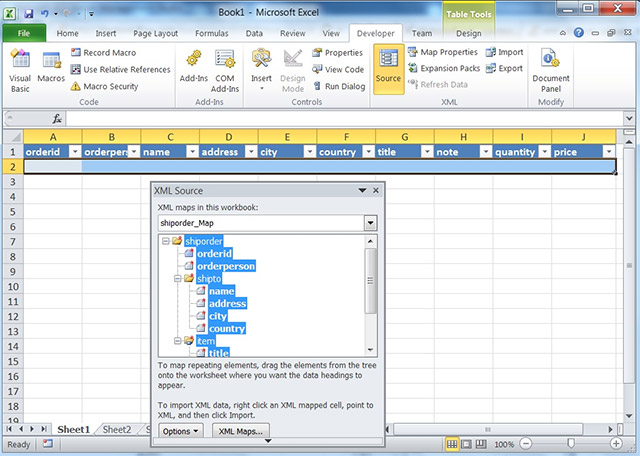
Task: Click View Code
Action: click(338, 69)
